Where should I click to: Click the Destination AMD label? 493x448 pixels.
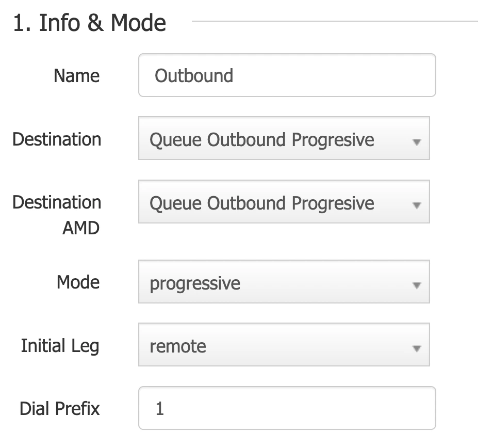[57, 214]
